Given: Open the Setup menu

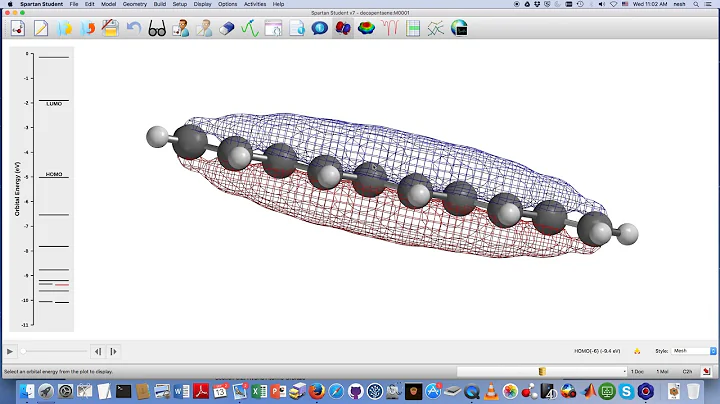Looking at the screenshot, I should [180, 4].
